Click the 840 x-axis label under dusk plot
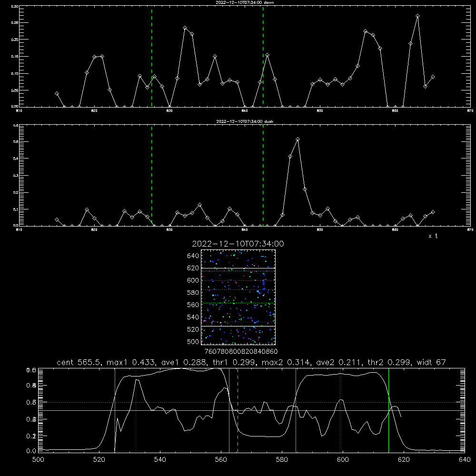Screen dimensions: 476x476 (x=244, y=230)
